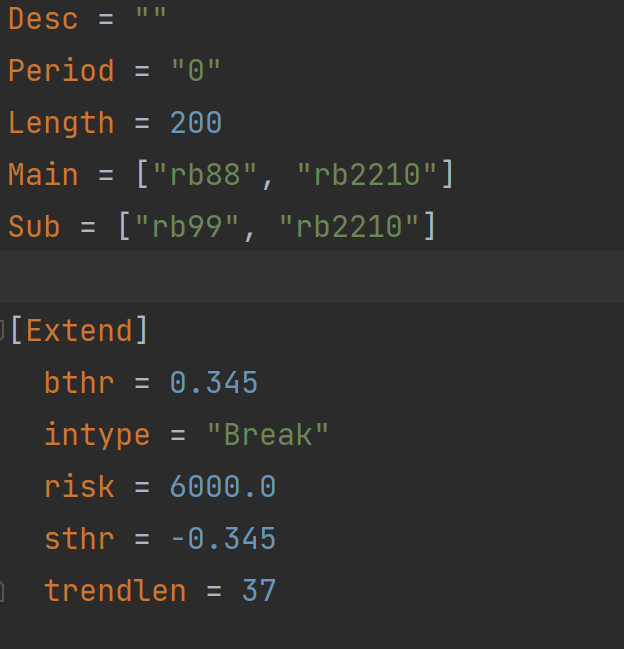Click the risk value 6000.0
This screenshot has height=649, width=624.
pyautogui.click(x=223, y=486)
